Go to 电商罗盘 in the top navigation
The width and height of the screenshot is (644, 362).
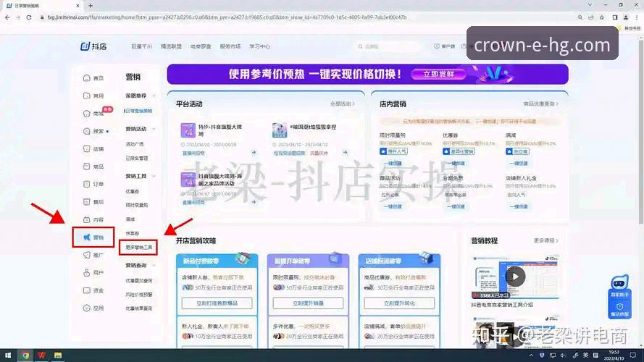click(x=201, y=46)
